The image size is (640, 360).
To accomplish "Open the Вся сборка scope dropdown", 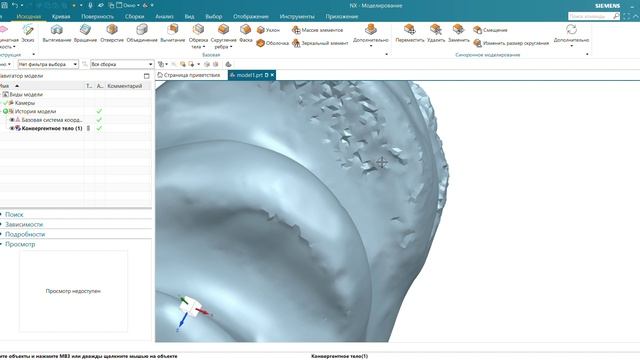I will (x=122, y=64).
